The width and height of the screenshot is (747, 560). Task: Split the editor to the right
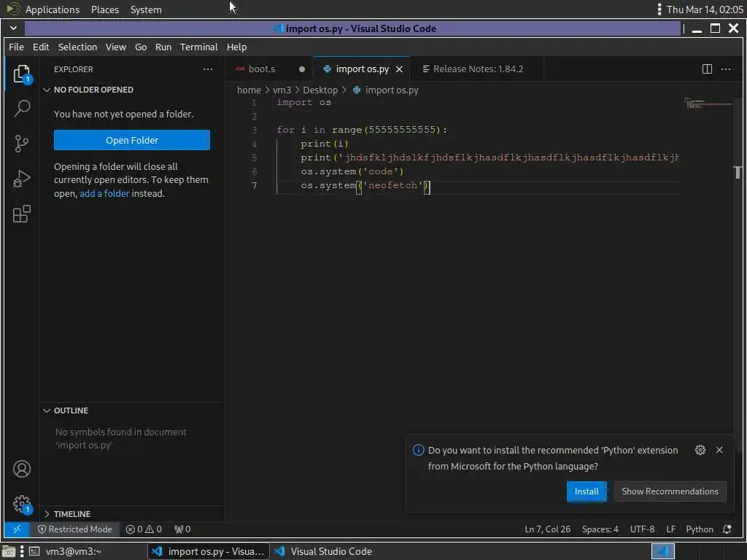(x=707, y=69)
